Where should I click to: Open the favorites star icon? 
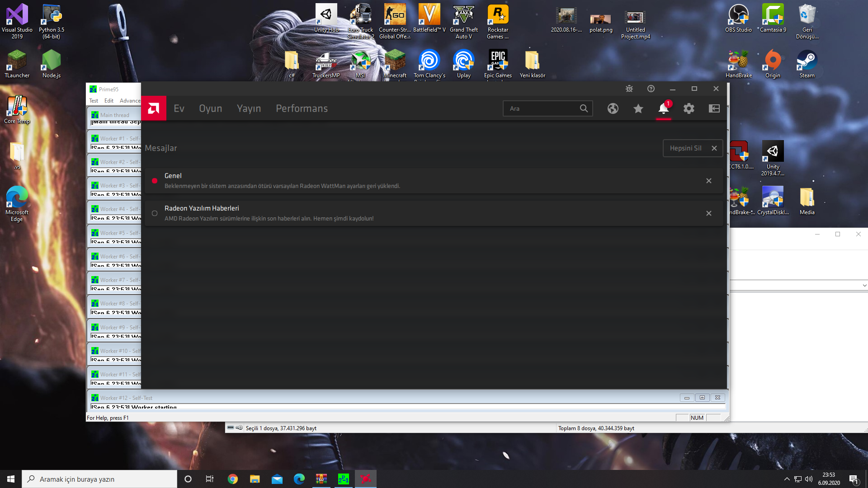click(x=638, y=108)
